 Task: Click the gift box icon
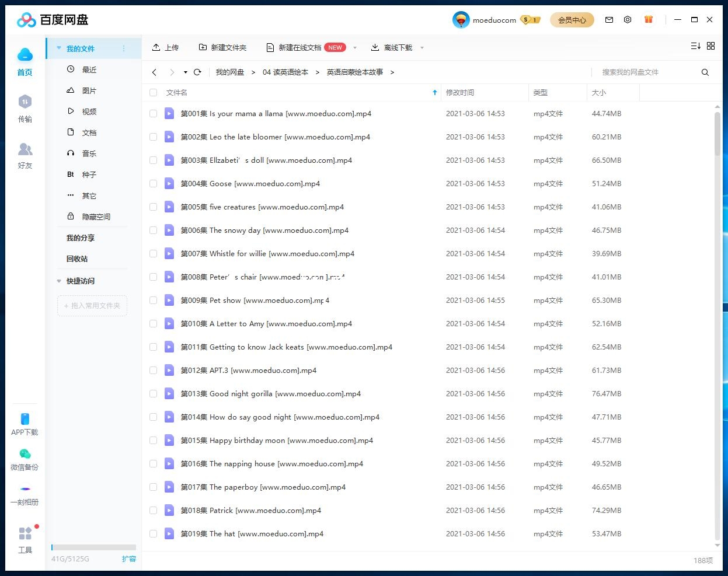[648, 20]
